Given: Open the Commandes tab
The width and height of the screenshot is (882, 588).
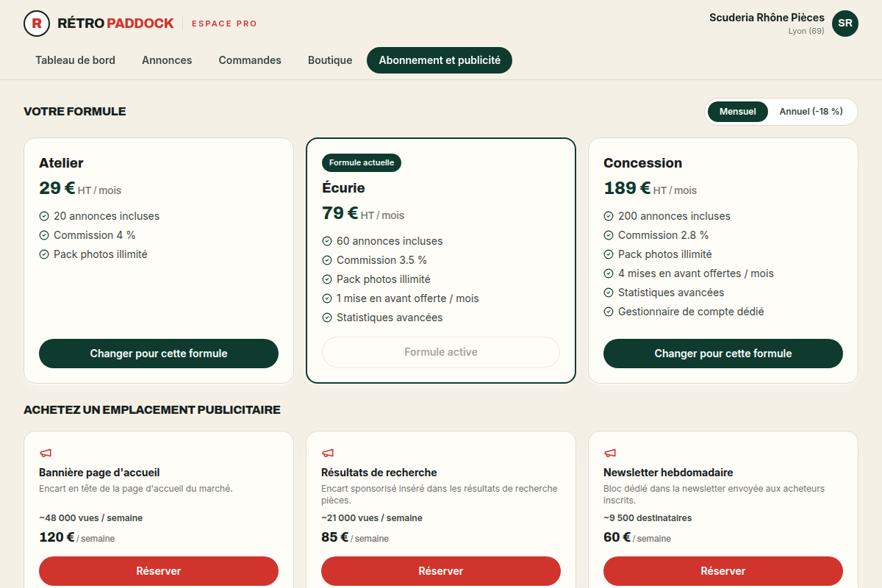Looking at the screenshot, I should point(250,60).
